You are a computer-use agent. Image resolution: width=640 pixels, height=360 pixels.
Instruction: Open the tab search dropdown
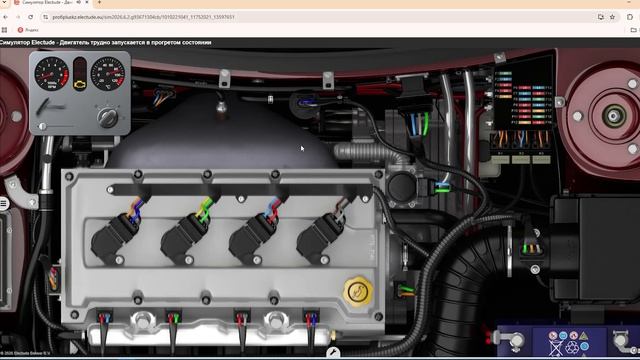4,2
